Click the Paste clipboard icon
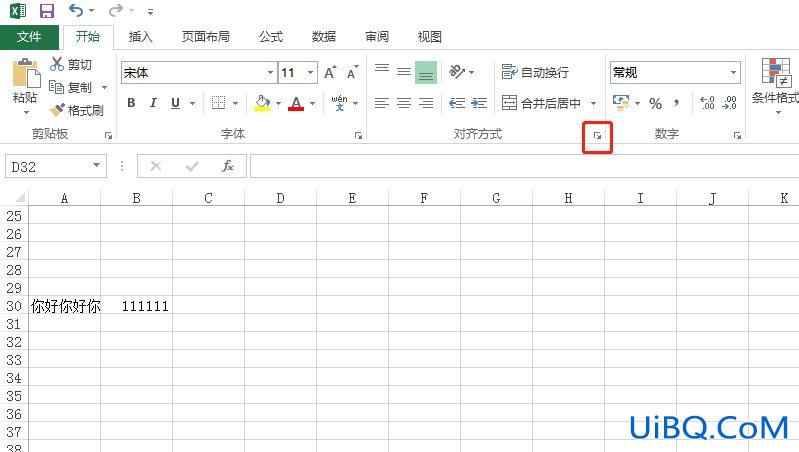Image resolution: width=799 pixels, height=452 pixels. 25,73
